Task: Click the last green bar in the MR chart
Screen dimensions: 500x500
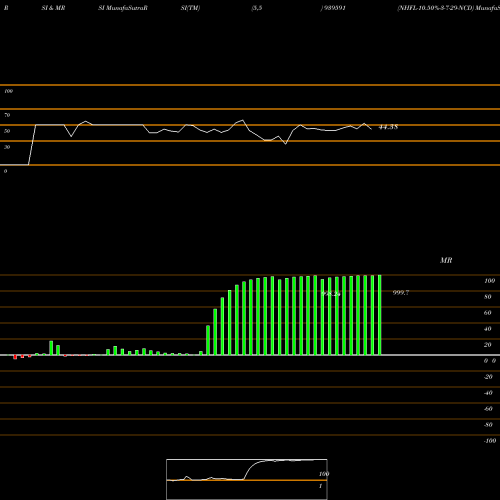Action: pos(379,315)
